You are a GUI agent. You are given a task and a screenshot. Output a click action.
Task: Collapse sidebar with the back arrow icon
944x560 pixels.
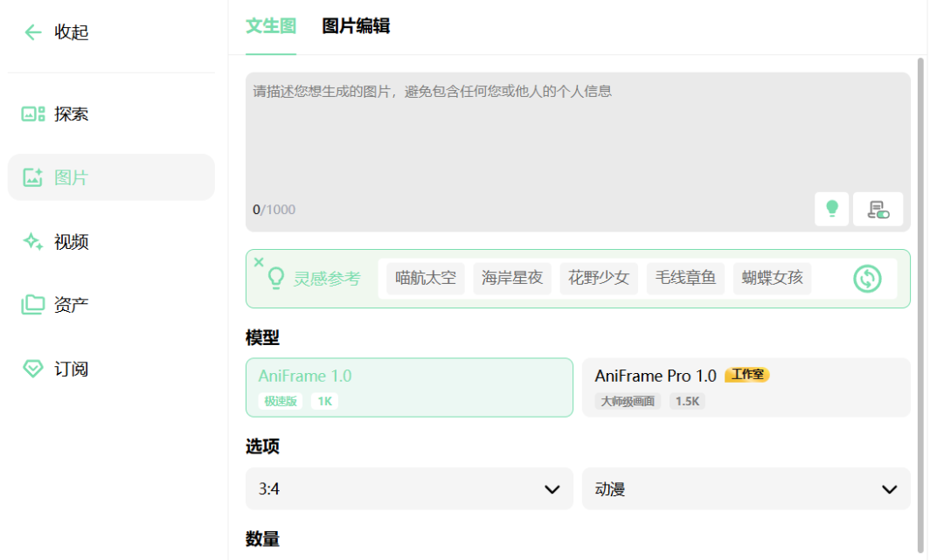coord(33,31)
